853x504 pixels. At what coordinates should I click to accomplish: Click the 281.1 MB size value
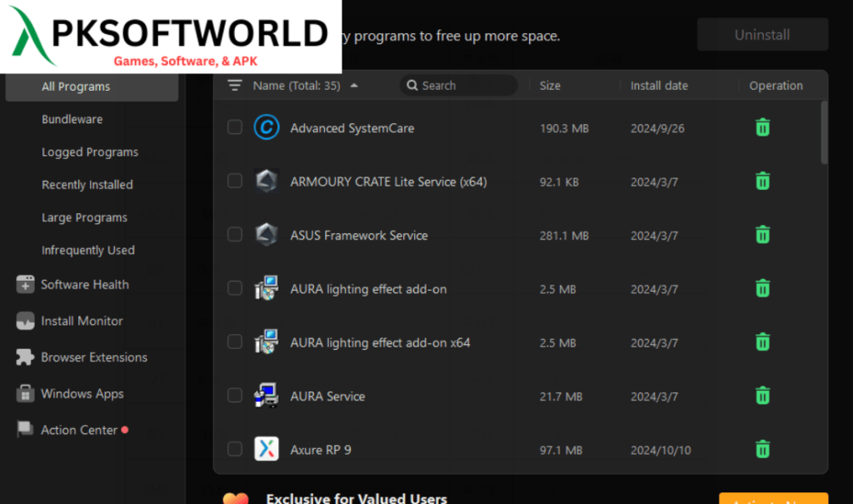click(x=564, y=236)
